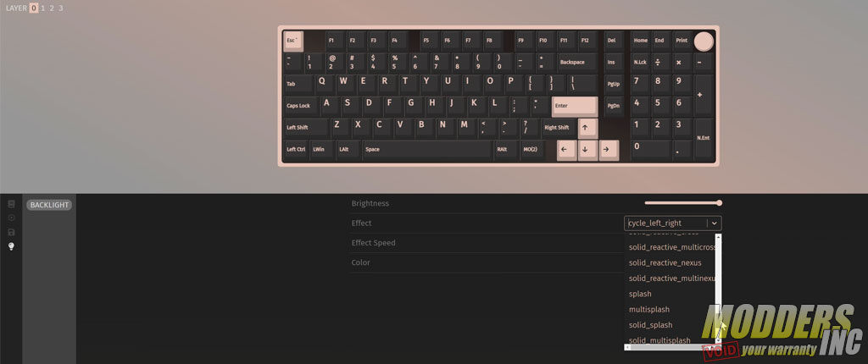Select the MO(2) key on keyboard

pos(531,150)
